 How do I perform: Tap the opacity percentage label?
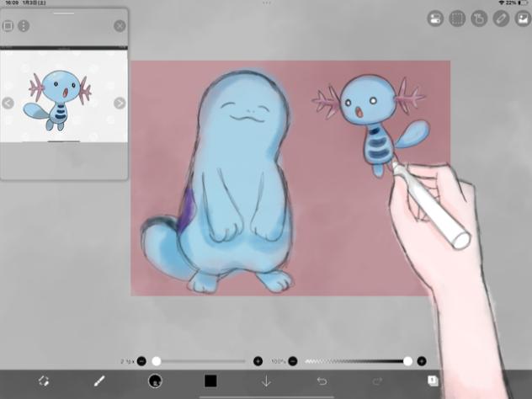point(279,362)
